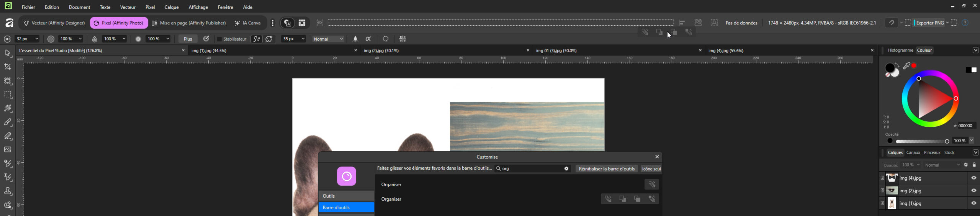Select the Crop tool
This screenshot has height=216, width=980.
click(x=8, y=67)
